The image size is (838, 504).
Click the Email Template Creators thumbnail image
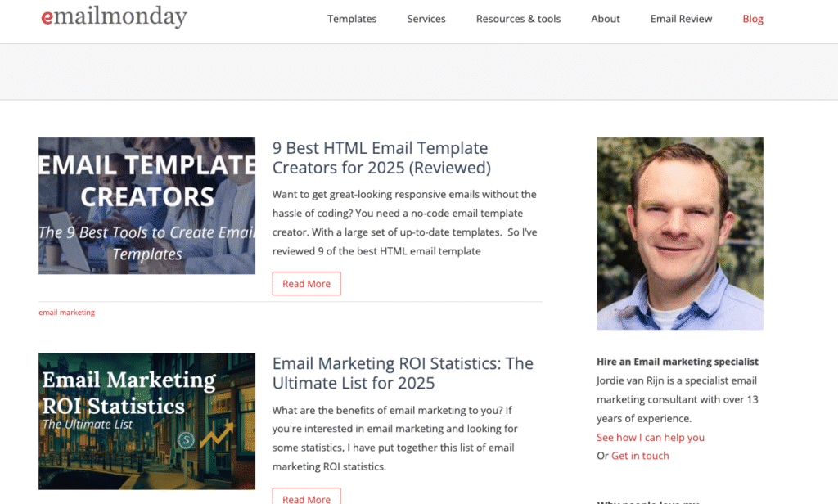[x=146, y=205]
